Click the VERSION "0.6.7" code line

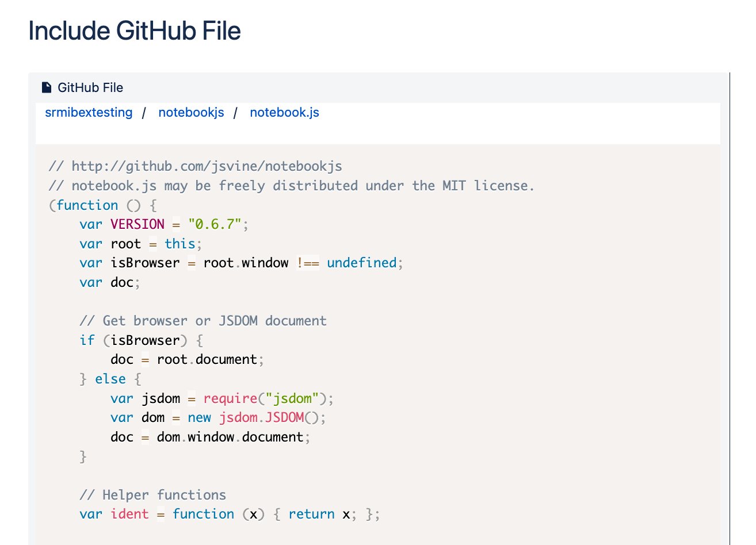pos(164,224)
